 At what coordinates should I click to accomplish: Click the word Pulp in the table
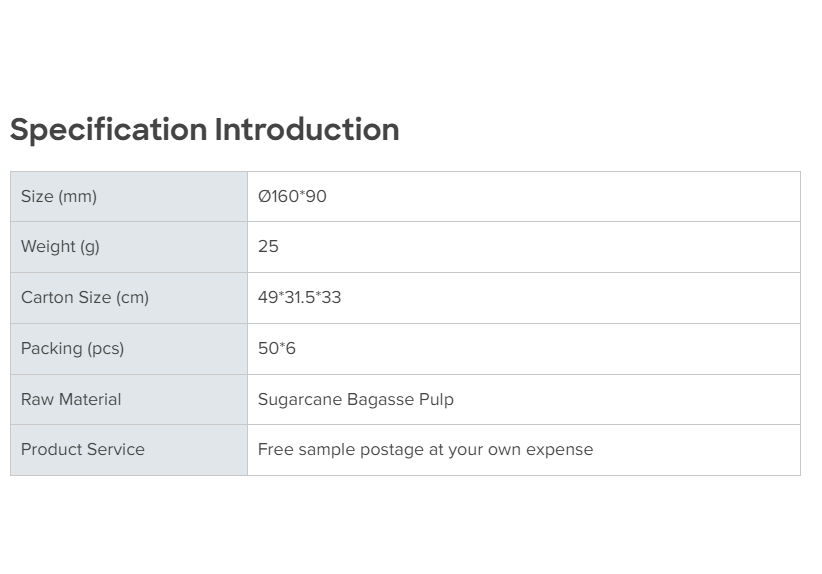click(x=437, y=400)
